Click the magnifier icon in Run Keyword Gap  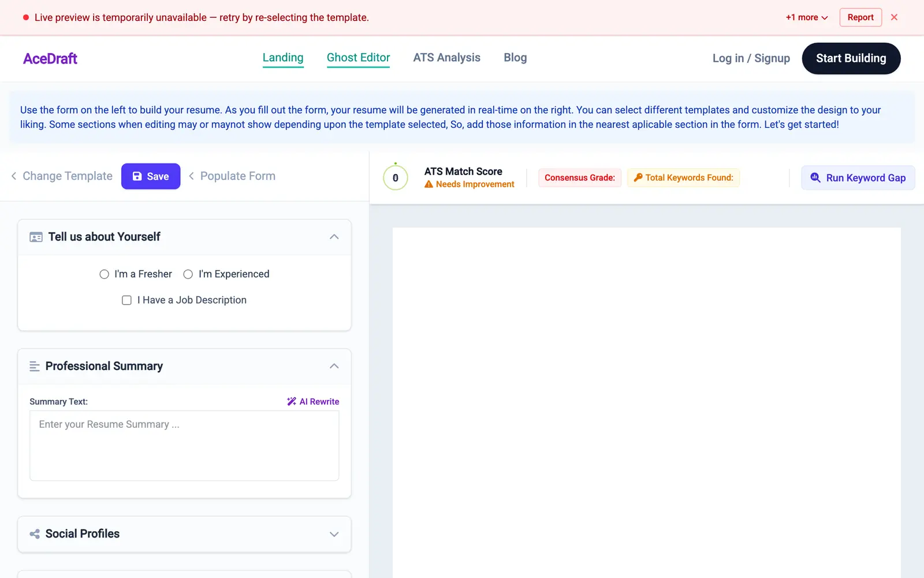click(x=815, y=177)
